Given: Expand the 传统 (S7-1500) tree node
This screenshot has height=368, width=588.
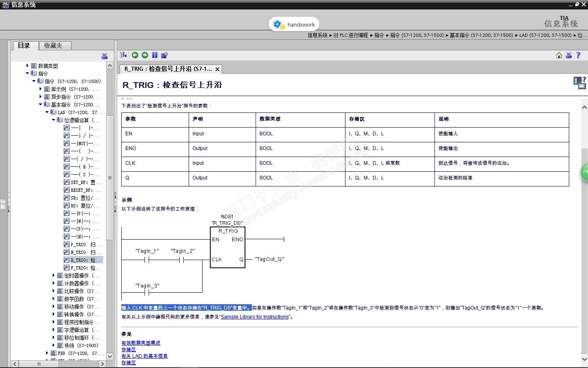Looking at the screenshot, I should (53, 345).
